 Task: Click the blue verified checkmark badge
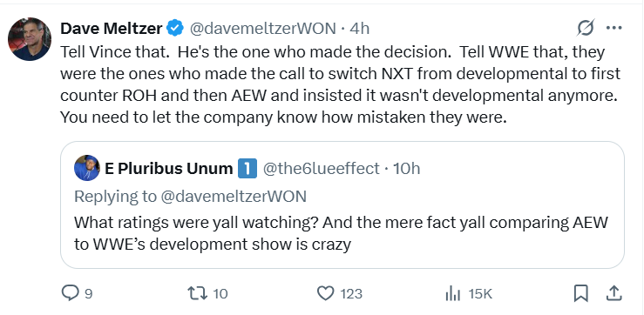coord(176,29)
